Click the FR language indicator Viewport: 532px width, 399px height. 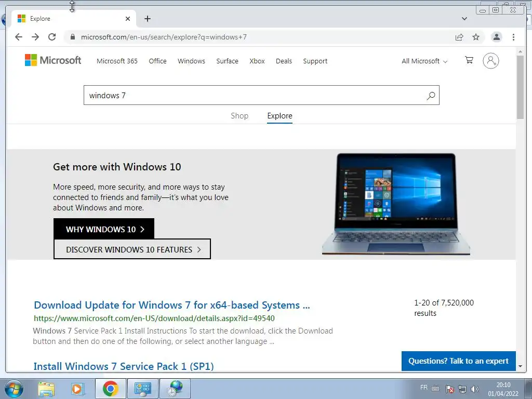pos(424,388)
